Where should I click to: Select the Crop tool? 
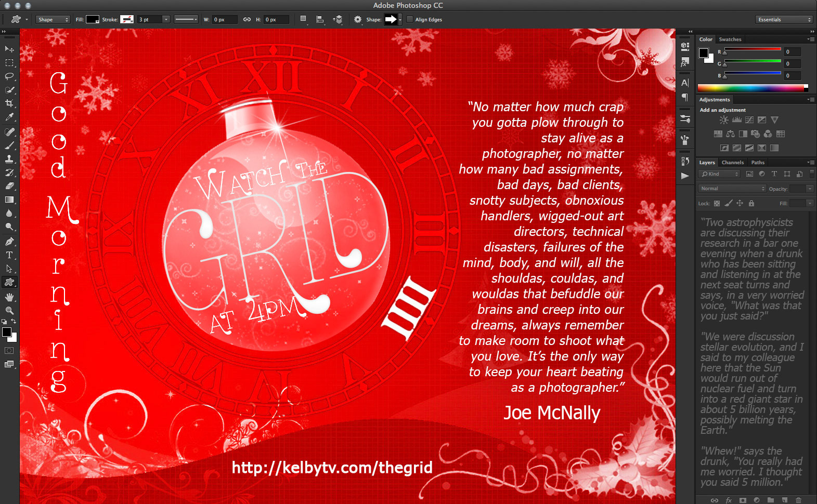pos(9,103)
